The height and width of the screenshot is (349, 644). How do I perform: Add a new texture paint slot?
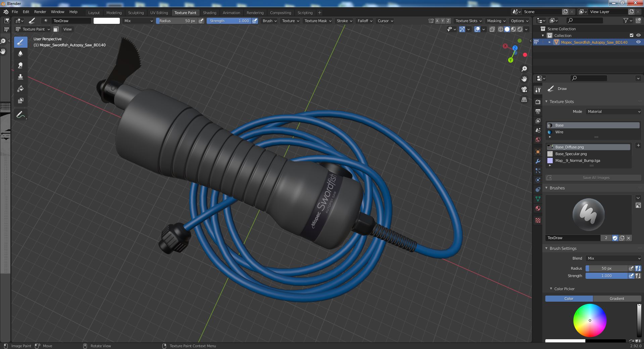[x=638, y=145]
